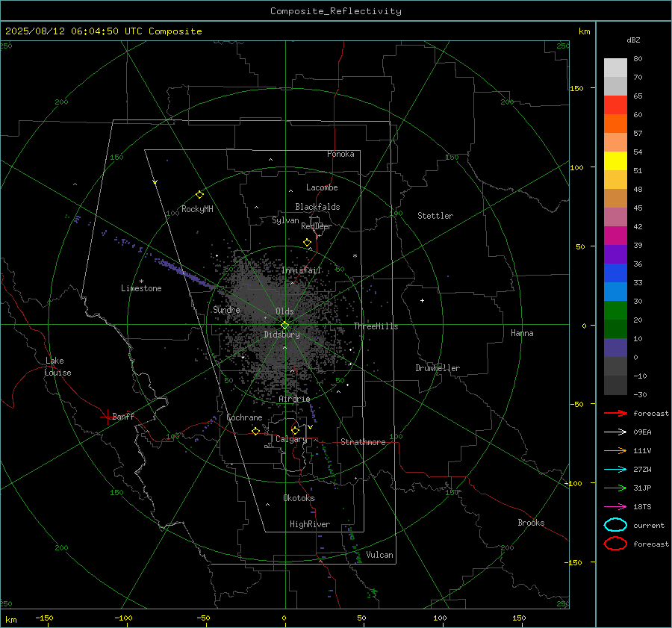Click the red cross marker at Banff
The width and height of the screenshot is (672, 628).
[x=107, y=417]
